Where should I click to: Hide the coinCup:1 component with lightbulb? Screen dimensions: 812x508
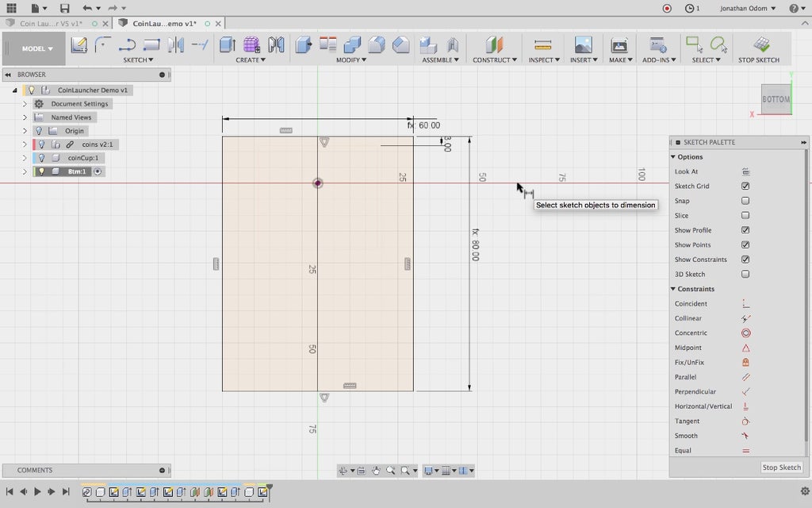tap(42, 158)
